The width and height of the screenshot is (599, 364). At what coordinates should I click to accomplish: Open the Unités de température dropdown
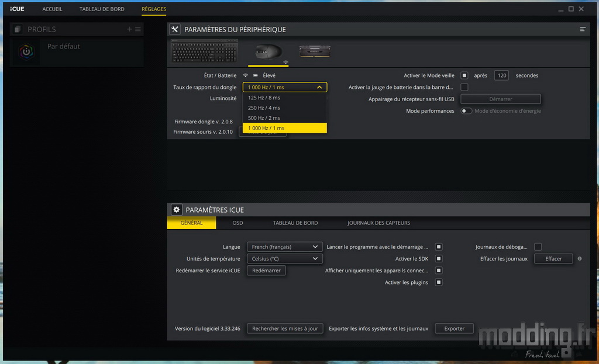[285, 259]
